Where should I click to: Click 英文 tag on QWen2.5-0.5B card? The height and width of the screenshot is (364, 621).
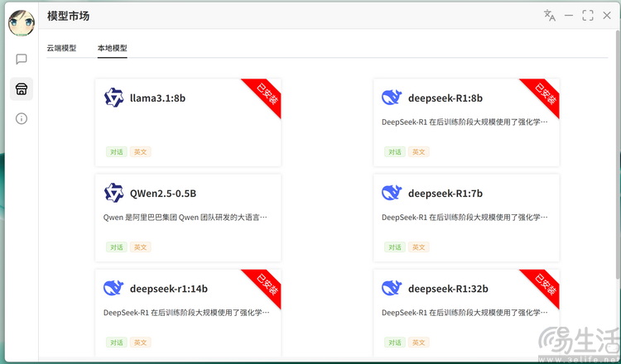click(140, 247)
